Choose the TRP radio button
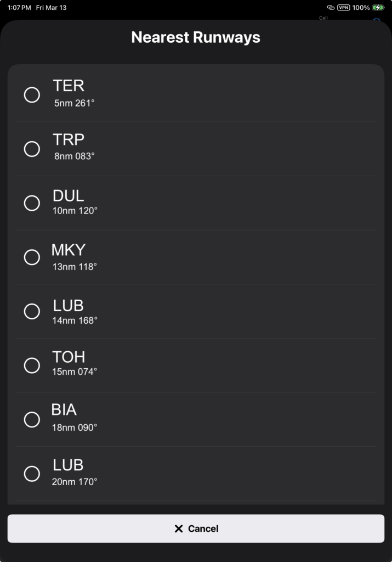The image size is (392, 562). click(x=32, y=149)
